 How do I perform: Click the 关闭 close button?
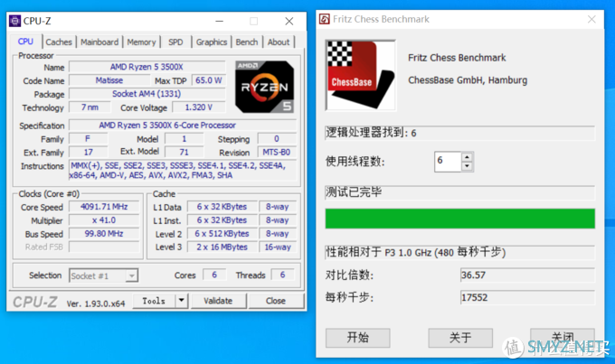coord(563,338)
